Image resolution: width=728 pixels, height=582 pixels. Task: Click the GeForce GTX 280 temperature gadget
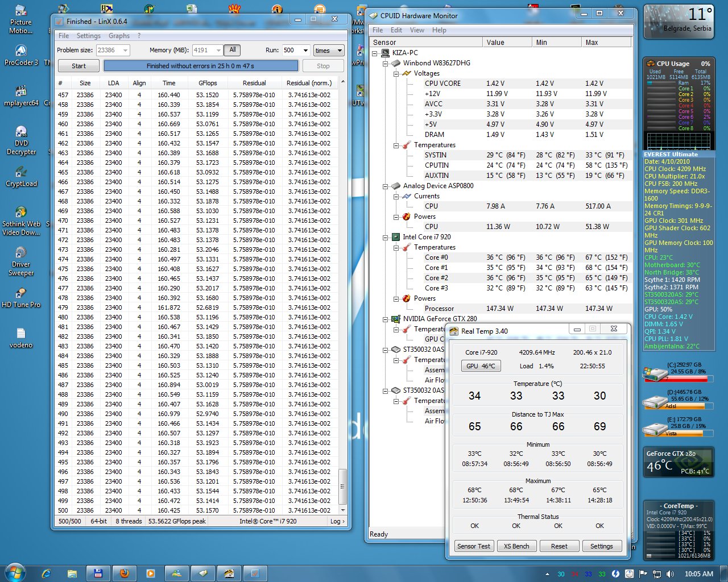(x=678, y=462)
